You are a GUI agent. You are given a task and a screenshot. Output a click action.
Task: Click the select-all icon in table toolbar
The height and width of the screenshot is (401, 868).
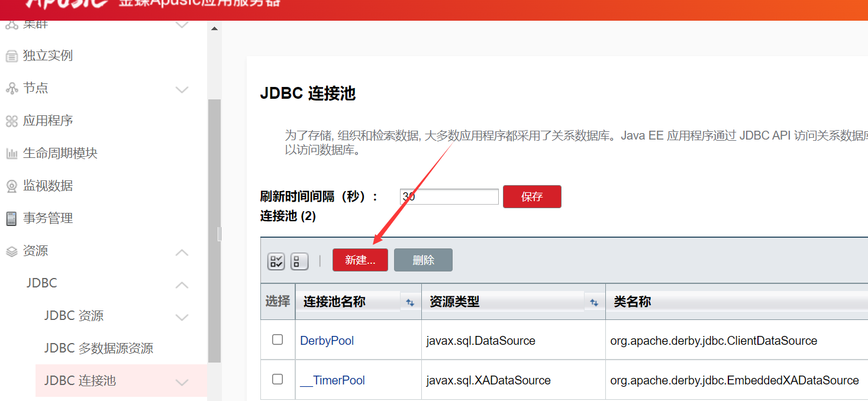click(276, 261)
